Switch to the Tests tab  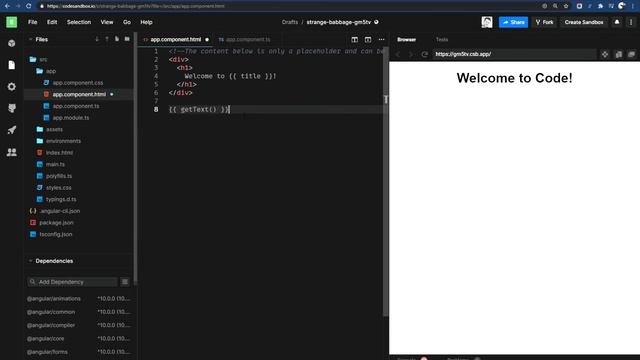[442, 40]
